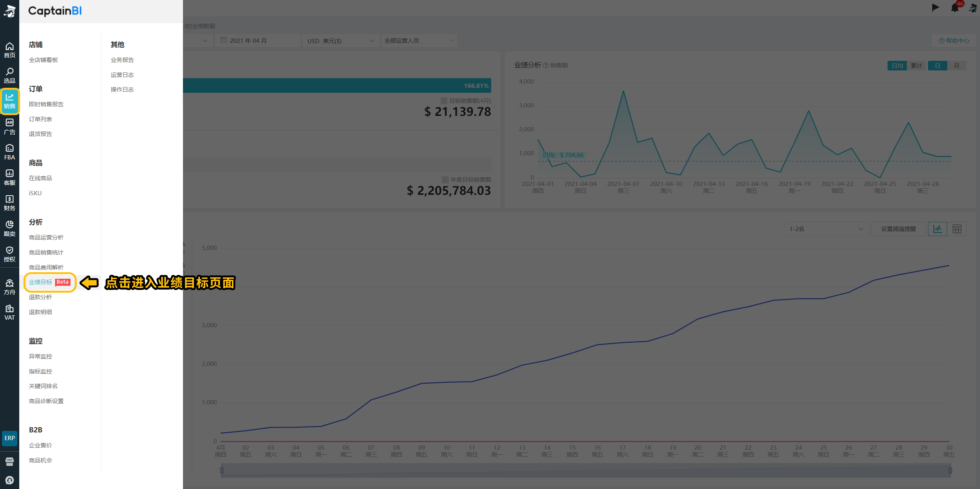Open 业务报告 under 其他
This screenshot has height=489, width=980.
click(x=123, y=60)
